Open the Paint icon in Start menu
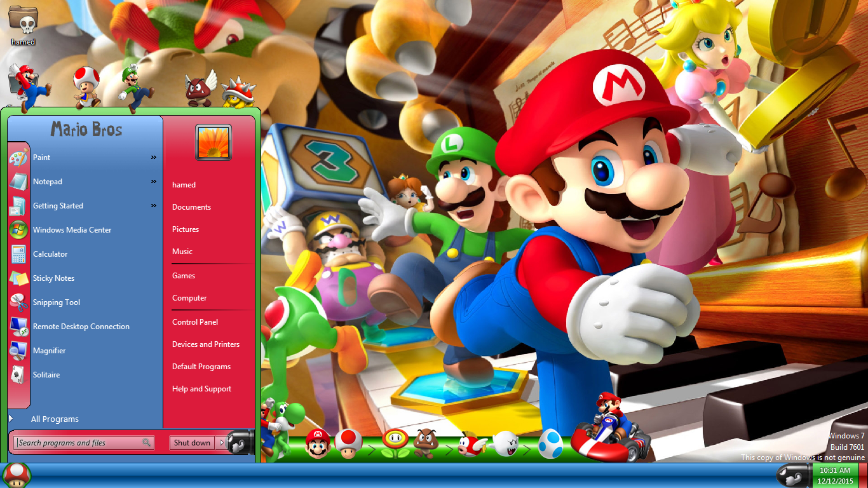This screenshot has height=488, width=868. tap(18, 158)
